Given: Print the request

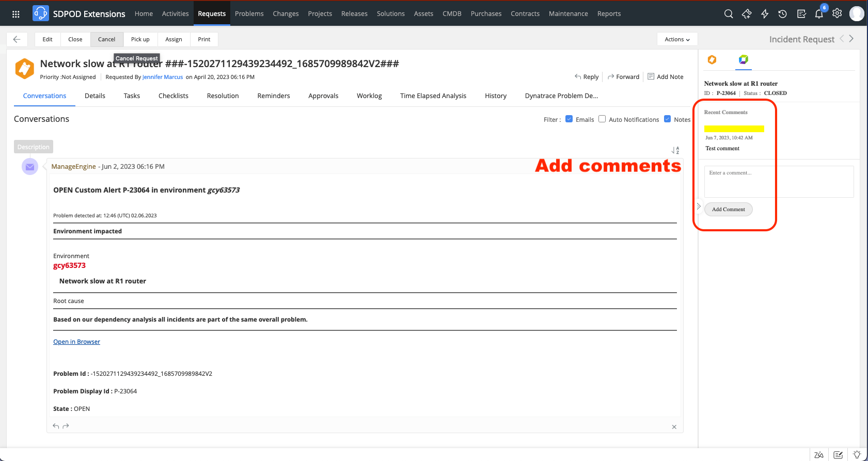Looking at the screenshot, I should click(204, 39).
